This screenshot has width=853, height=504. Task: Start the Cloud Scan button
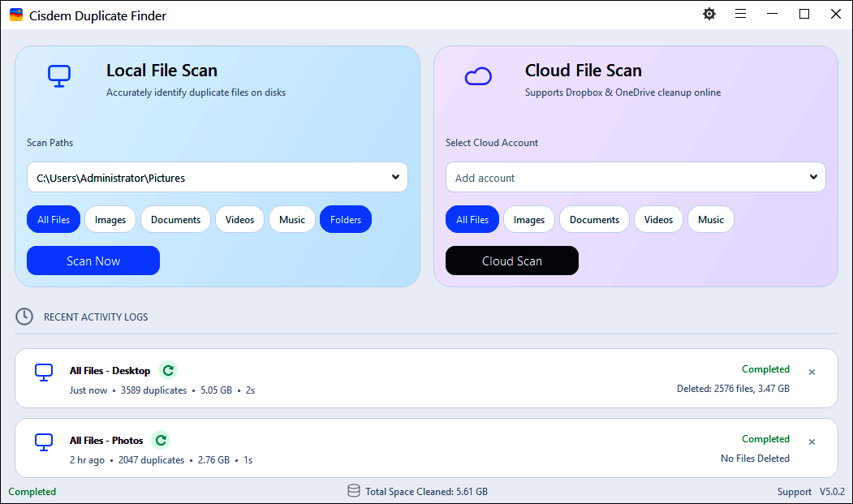tap(512, 261)
